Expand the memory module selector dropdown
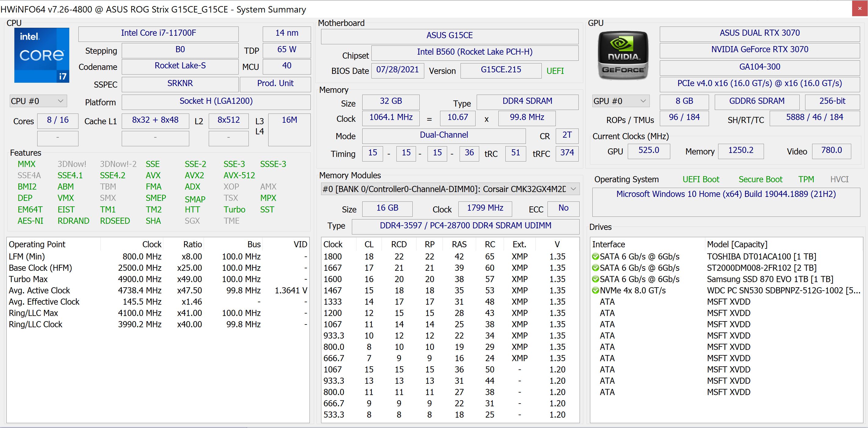 tap(450, 189)
